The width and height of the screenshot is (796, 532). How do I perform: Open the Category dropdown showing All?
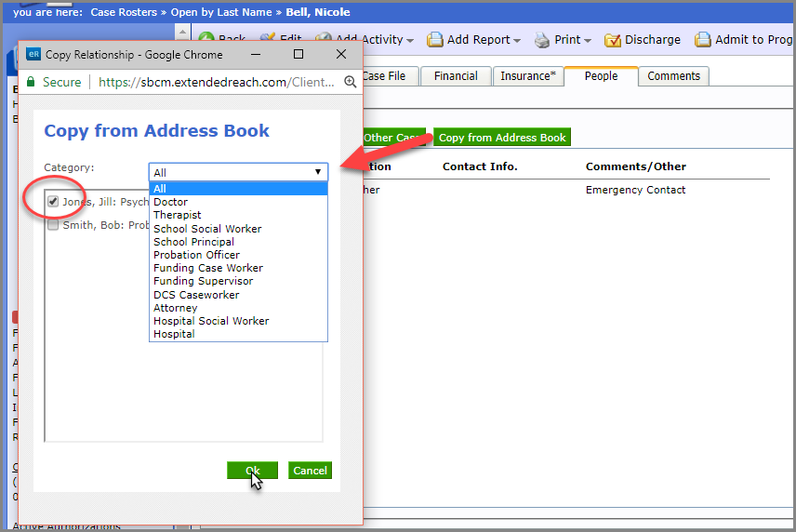point(238,172)
